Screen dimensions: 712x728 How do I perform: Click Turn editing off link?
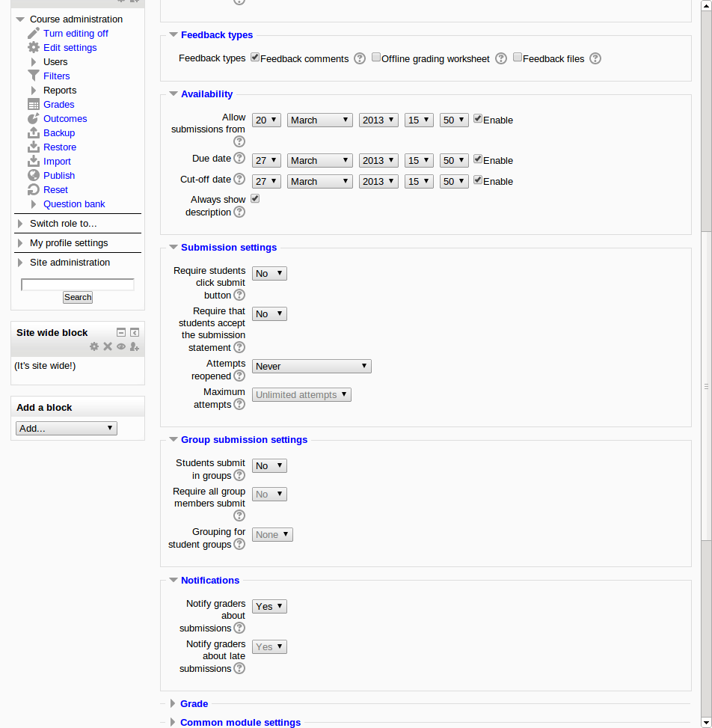tap(76, 34)
